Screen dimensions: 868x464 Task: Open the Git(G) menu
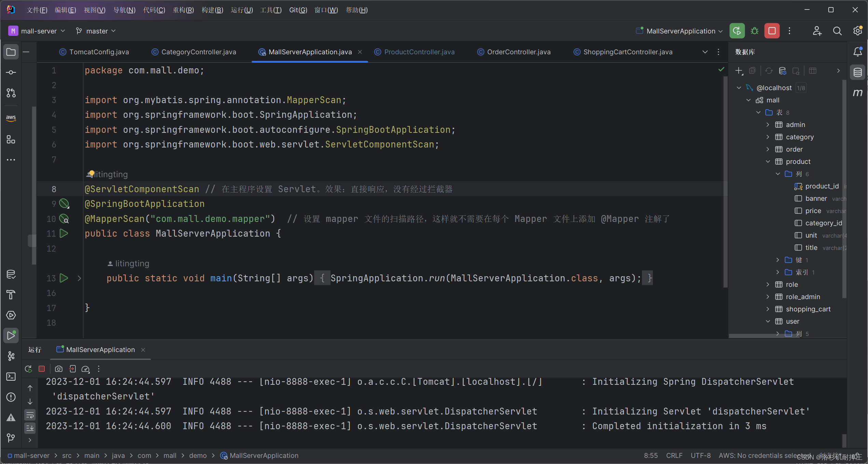tap(298, 10)
